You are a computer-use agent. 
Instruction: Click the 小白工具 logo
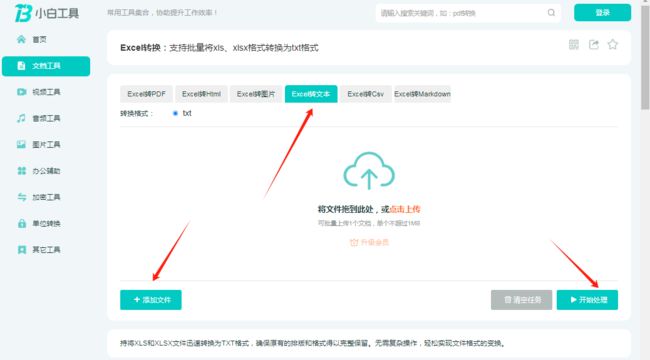click(46, 13)
